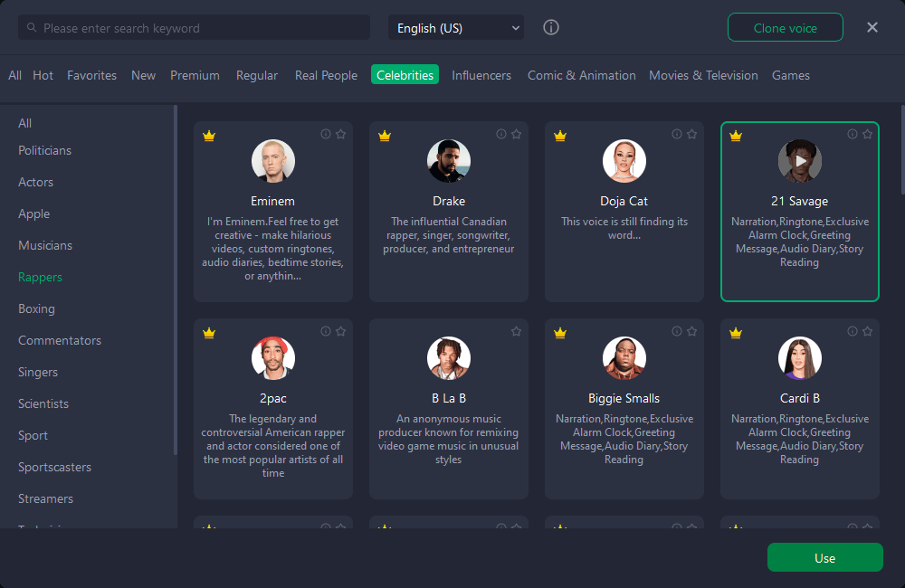Image resolution: width=905 pixels, height=588 pixels.
Task: Star the 21 Savage voice as a favorite
Action: (x=868, y=134)
